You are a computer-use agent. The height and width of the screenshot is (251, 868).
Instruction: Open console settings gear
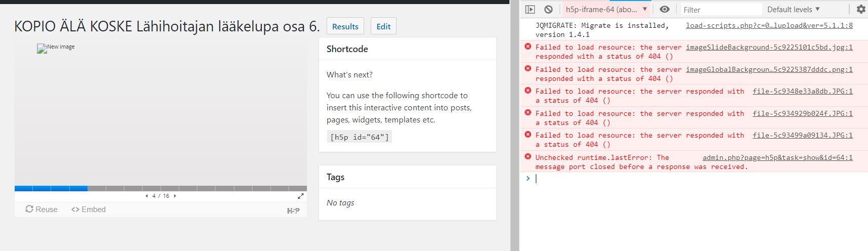coord(861,9)
